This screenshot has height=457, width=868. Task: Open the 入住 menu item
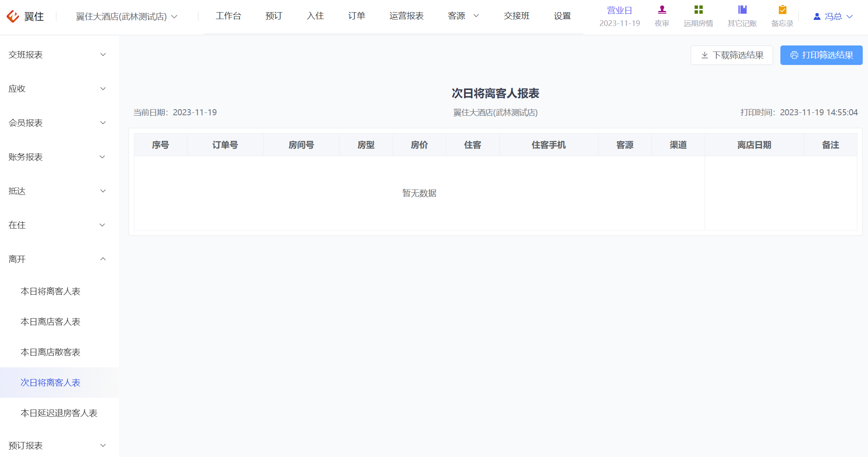pyautogui.click(x=315, y=16)
